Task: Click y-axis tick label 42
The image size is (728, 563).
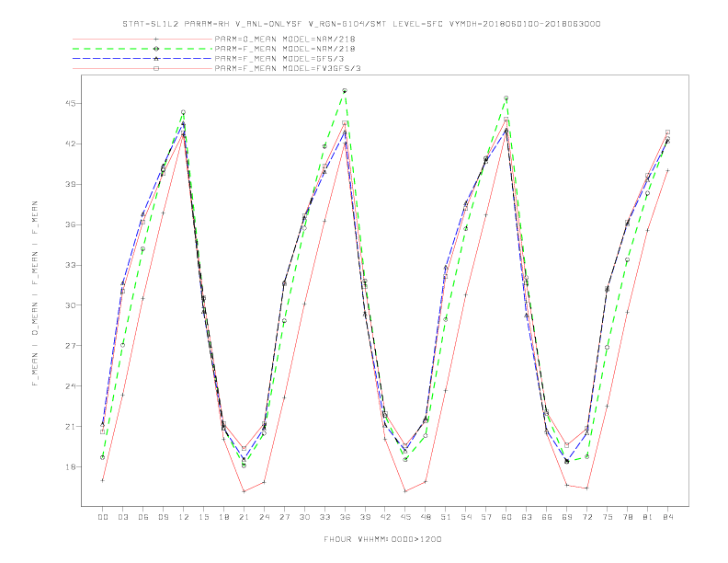Action: [x=72, y=144]
